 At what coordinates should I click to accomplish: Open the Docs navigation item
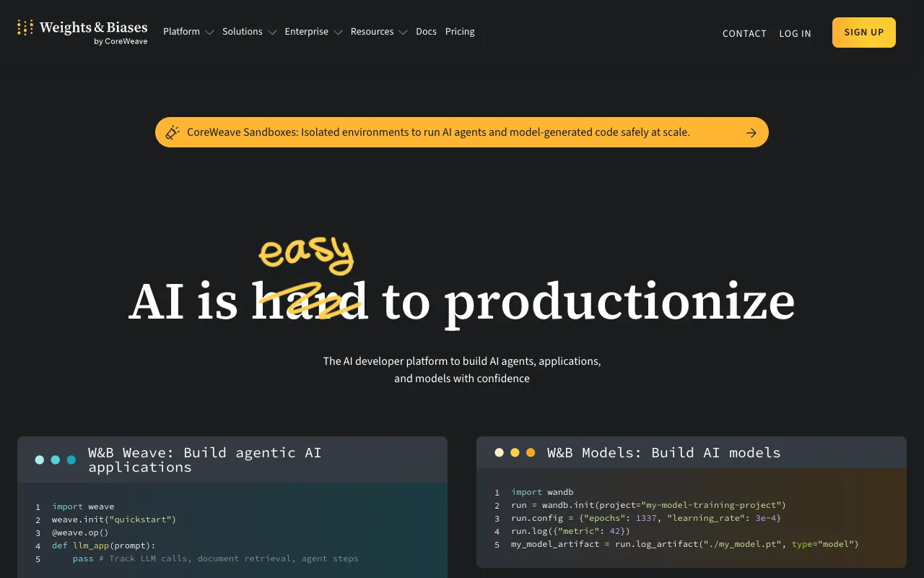click(x=426, y=32)
